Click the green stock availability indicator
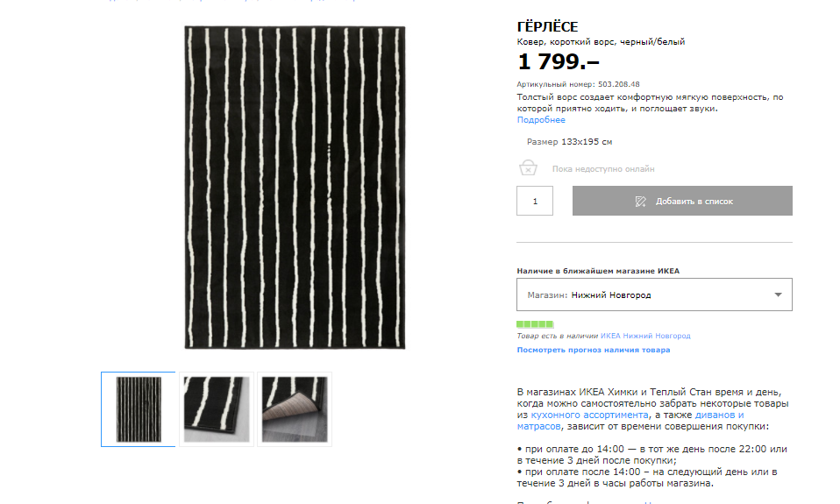Viewport: 840px width, 504px height. point(535,324)
